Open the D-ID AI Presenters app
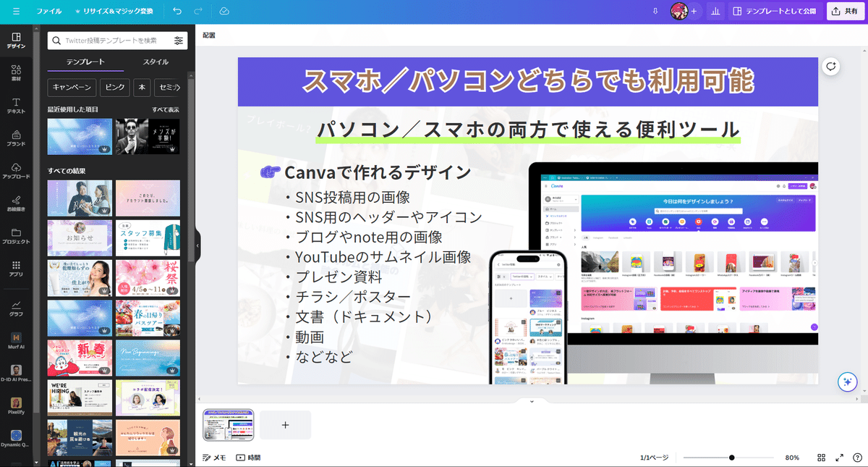 click(17, 374)
